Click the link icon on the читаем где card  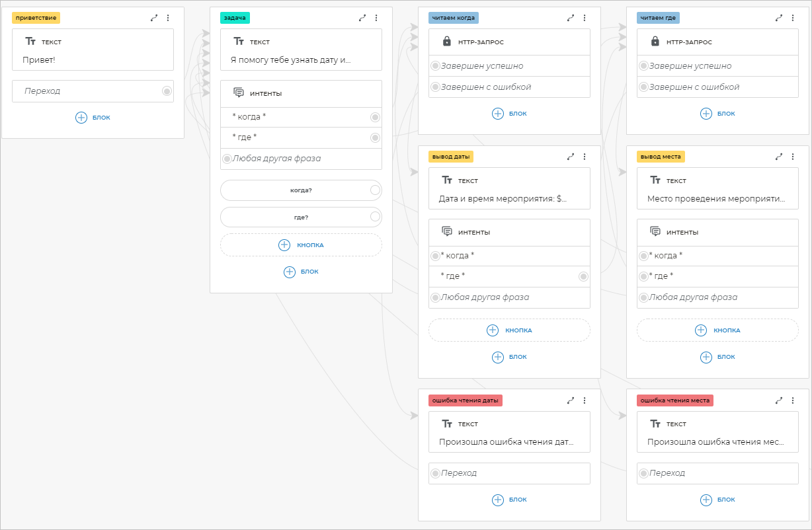coord(779,18)
